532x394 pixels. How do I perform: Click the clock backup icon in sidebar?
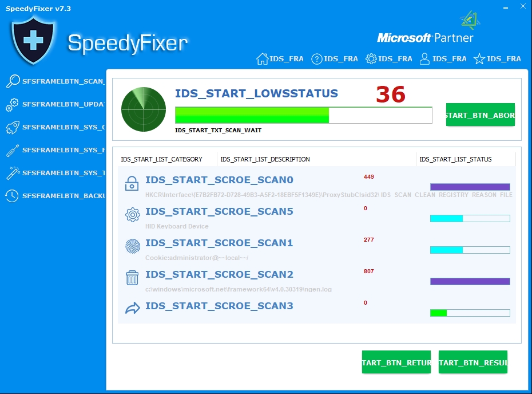click(x=12, y=196)
